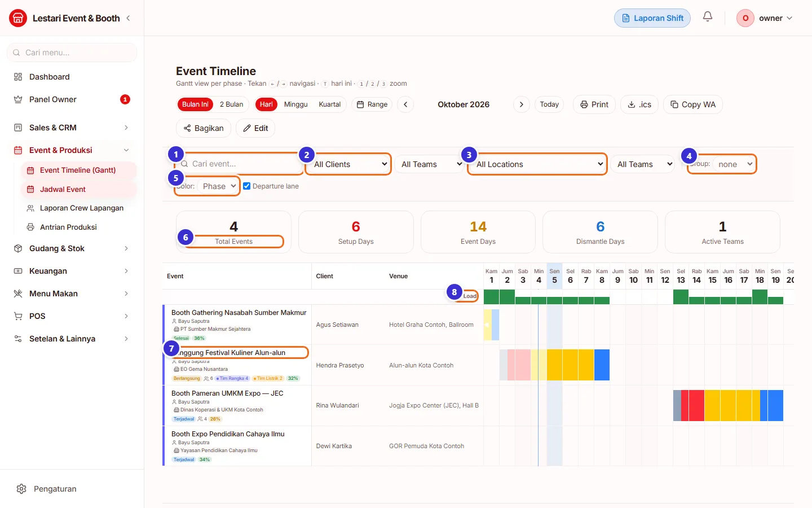Expand Gudang & Stok menu

[x=72, y=248]
